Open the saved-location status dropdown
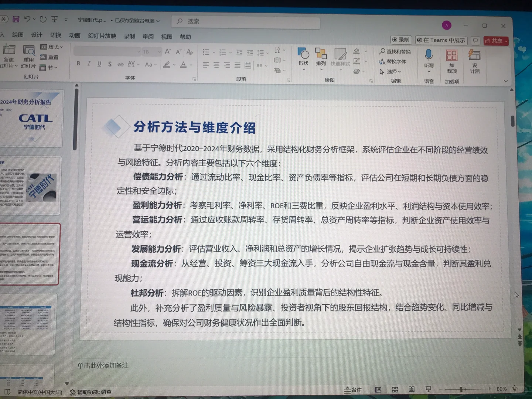 tap(137, 21)
